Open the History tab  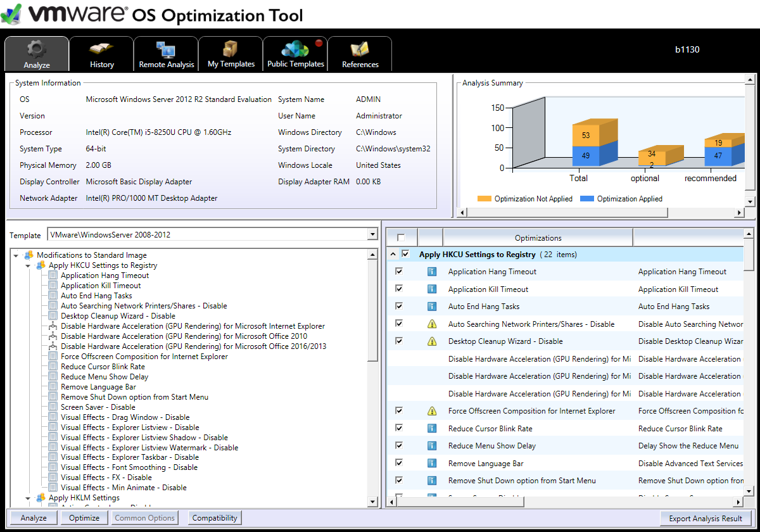tap(101, 54)
